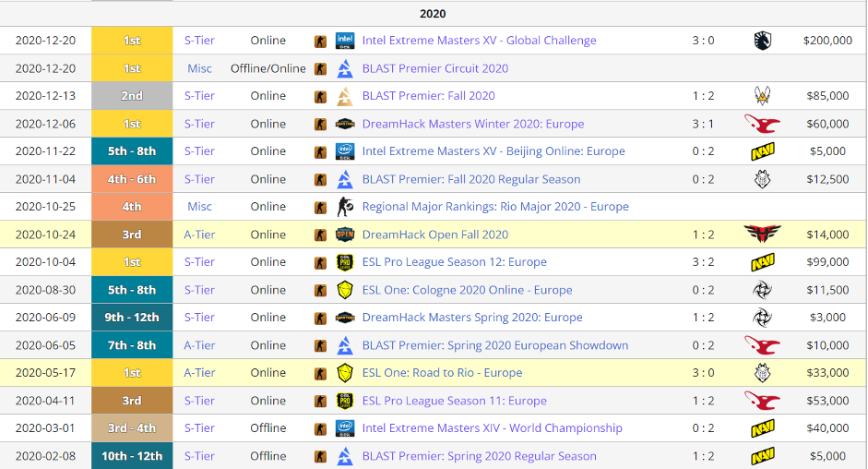868x469 pixels.
Task: Open Intel Extreme Masters XV - Global Challenge link
Action: [x=479, y=41]
